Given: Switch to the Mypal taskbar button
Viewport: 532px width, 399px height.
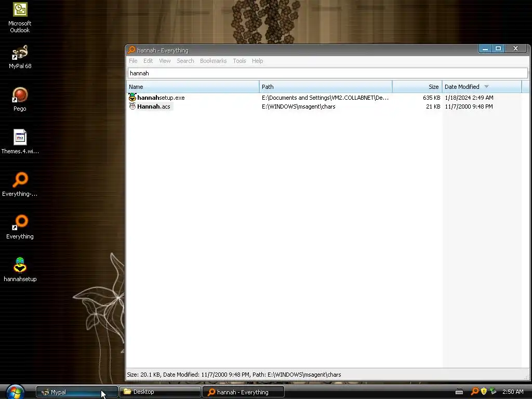Looking at the screenshot, I should 77,392.
